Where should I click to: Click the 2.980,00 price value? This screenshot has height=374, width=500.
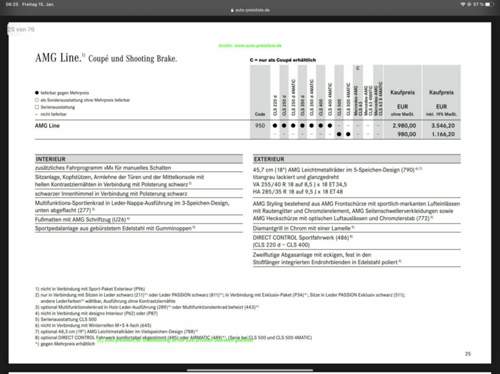[x=404, y=126]
